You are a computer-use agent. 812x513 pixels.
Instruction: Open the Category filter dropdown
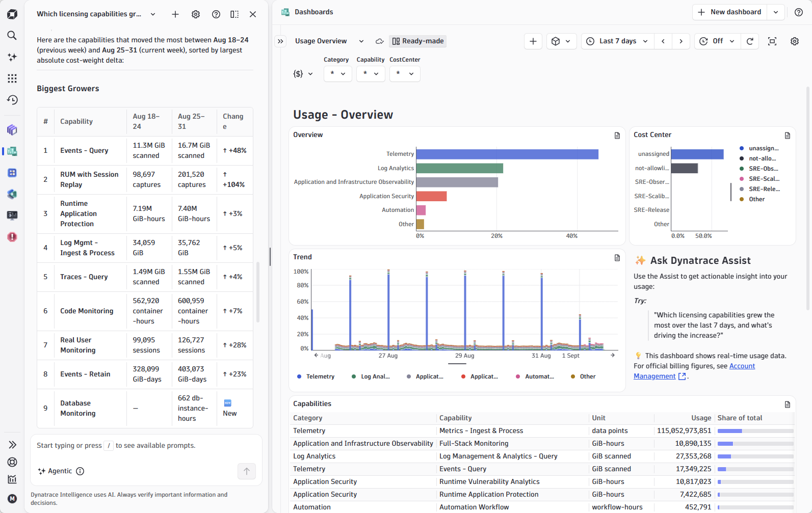pyautogui.click(x=337, y=74)
